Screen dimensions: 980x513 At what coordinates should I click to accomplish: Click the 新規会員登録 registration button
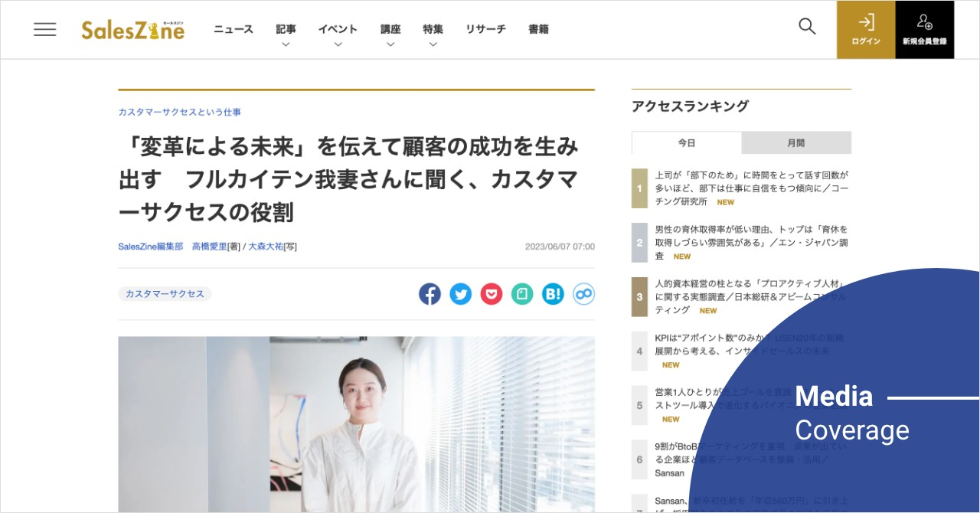[x=925, y=30]
